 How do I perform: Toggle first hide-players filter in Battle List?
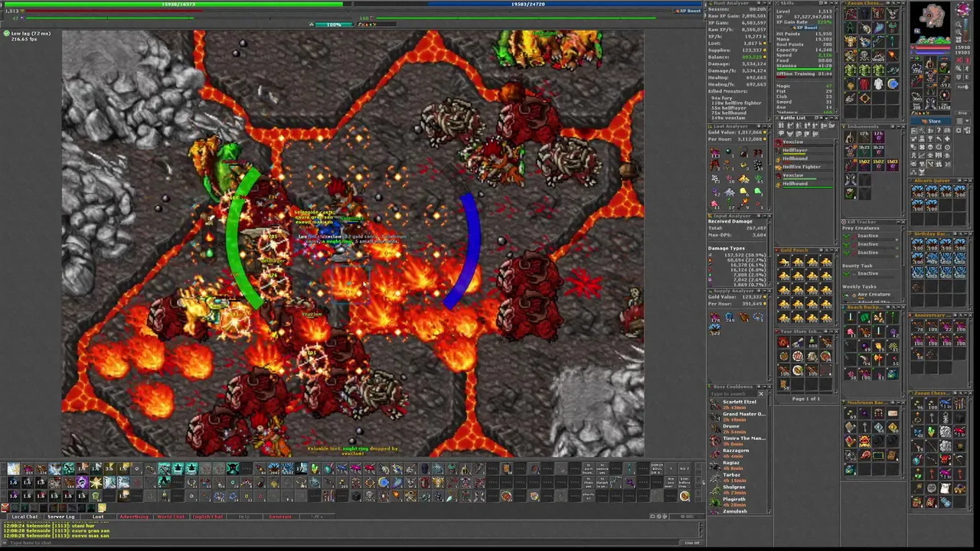point(781,126)
